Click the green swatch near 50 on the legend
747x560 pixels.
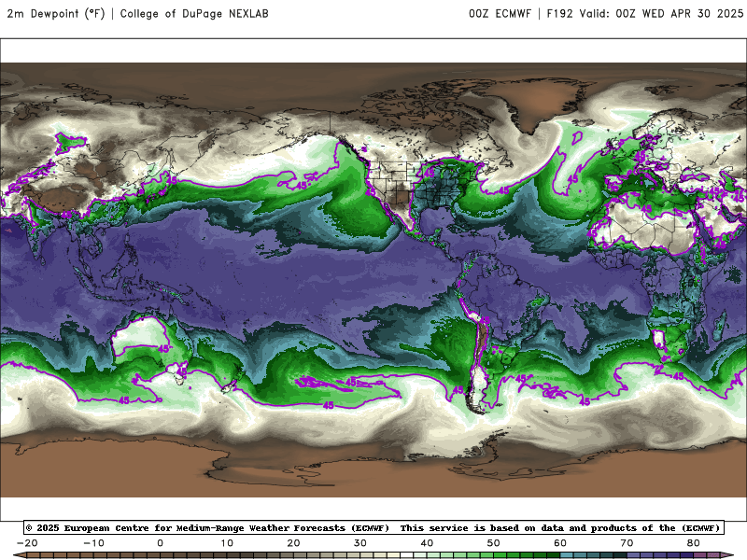point(500,555)
